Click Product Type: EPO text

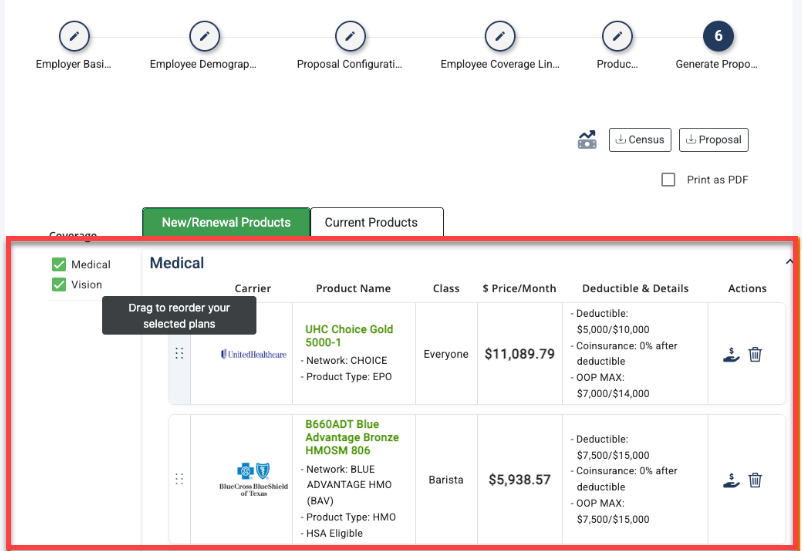click(x=349, y=377)
